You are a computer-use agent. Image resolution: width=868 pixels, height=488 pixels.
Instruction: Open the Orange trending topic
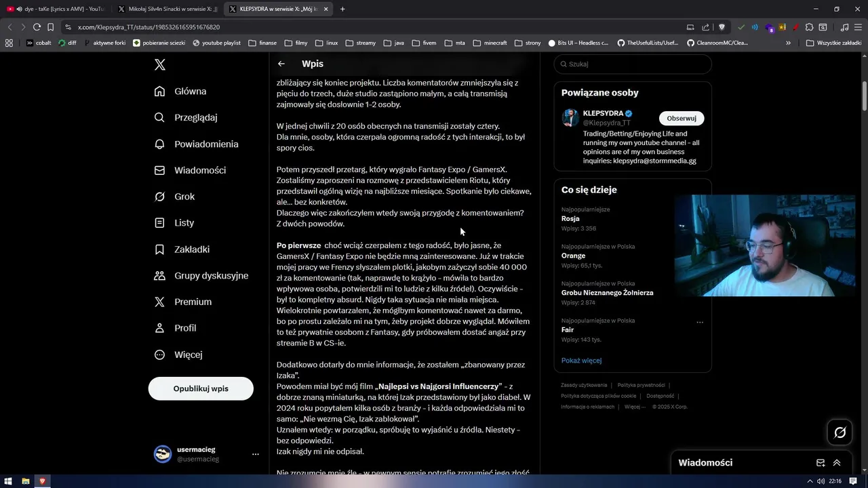pyautogui.click(x=573, y=256)
